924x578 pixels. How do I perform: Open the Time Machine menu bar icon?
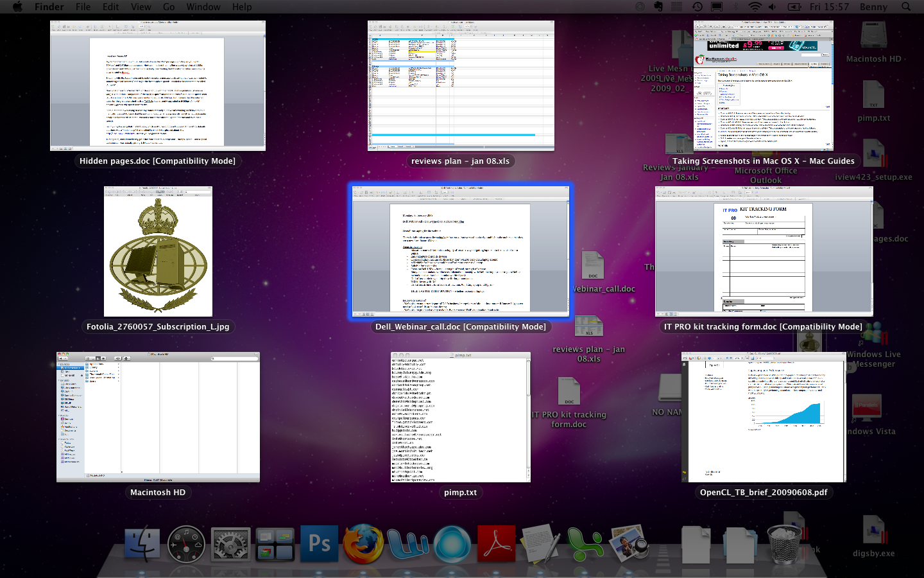[697, 6]
